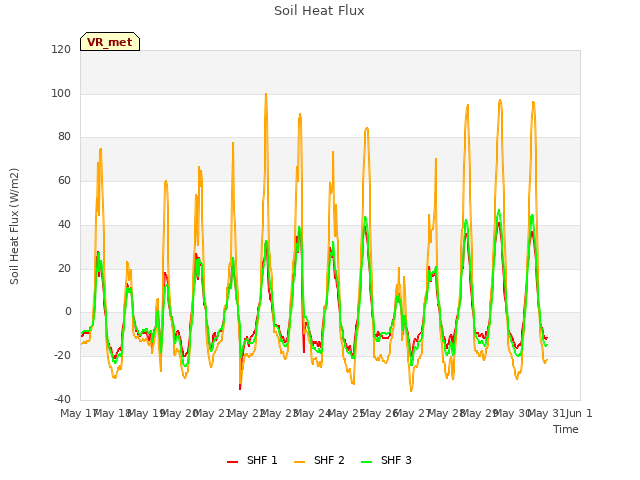
Task: Click the Soil Heat Flux chart title
Action: point(319,11)
